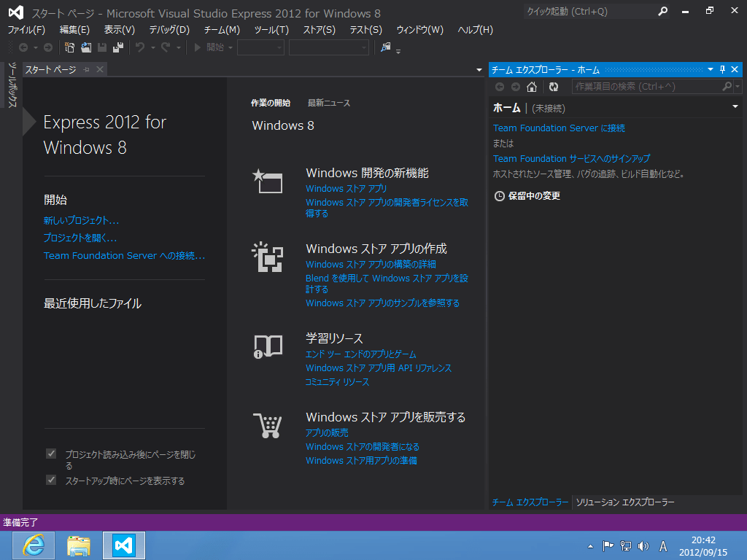Open the 編集(E) menu
Screen dimensions: 747x560
tap(74, 29)
